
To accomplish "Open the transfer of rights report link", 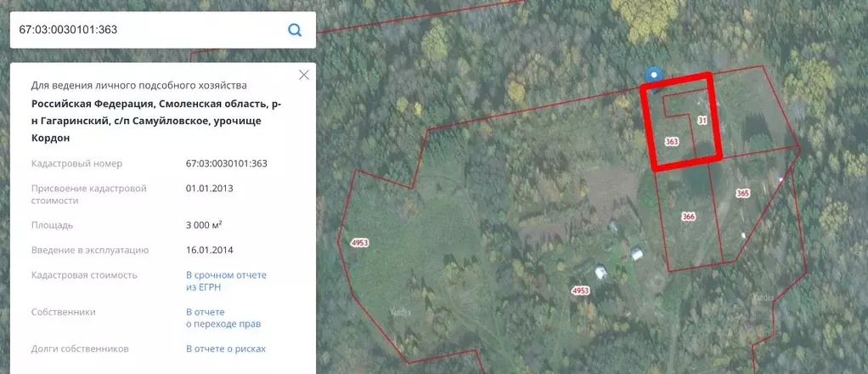I will click(x=223, y=318).
